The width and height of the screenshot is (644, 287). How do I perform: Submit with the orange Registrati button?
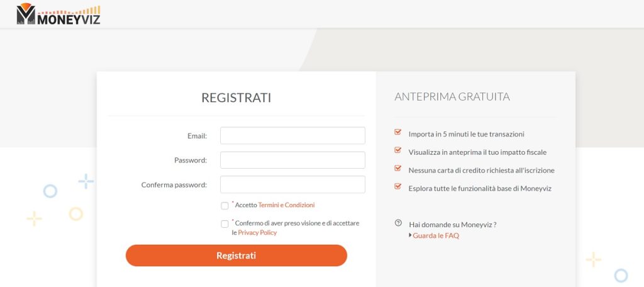[x=236, y=256]
